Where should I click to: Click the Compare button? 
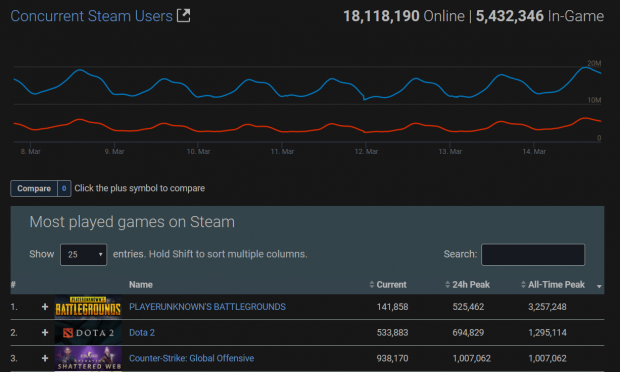34,189
